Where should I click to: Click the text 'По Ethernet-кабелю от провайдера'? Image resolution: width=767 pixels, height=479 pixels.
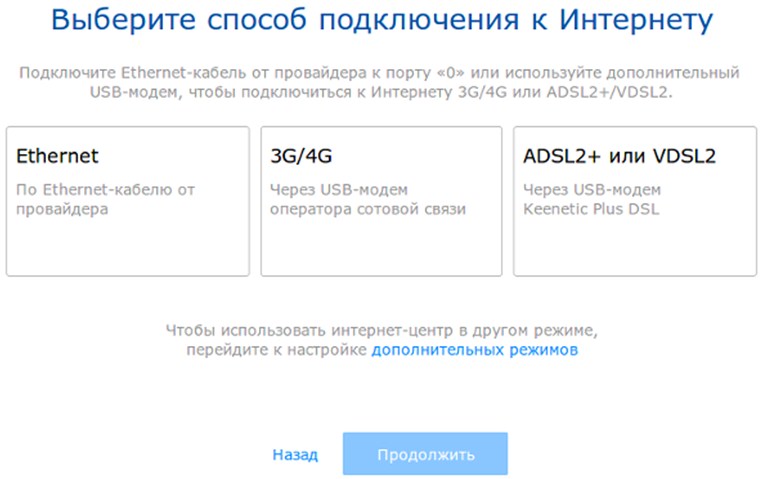pos(106,199)
